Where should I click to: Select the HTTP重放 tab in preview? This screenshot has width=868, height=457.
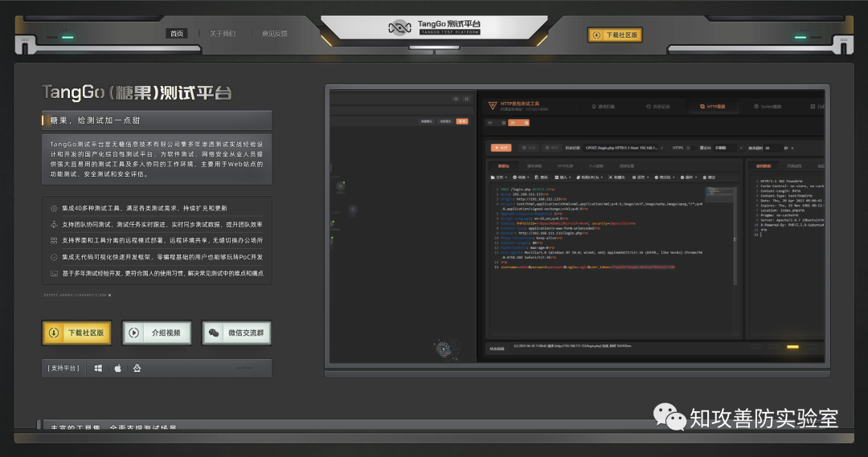[712, 106]
